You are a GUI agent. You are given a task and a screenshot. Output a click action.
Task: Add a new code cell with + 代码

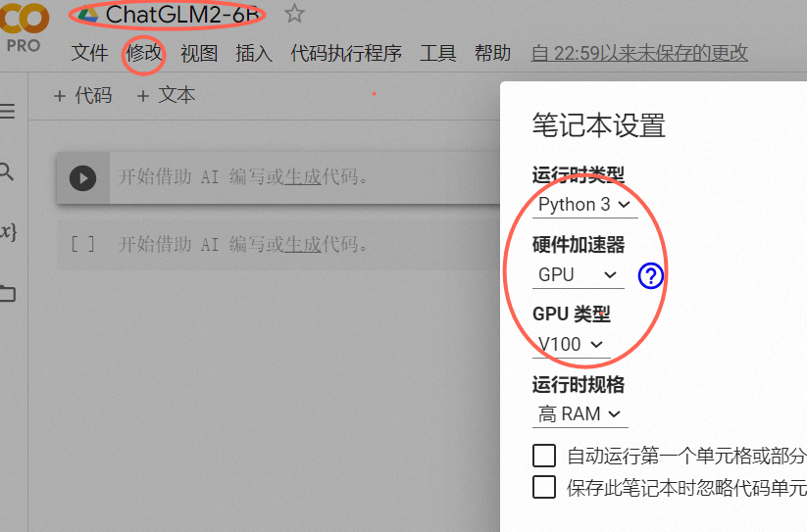click(x=82, y=96)
